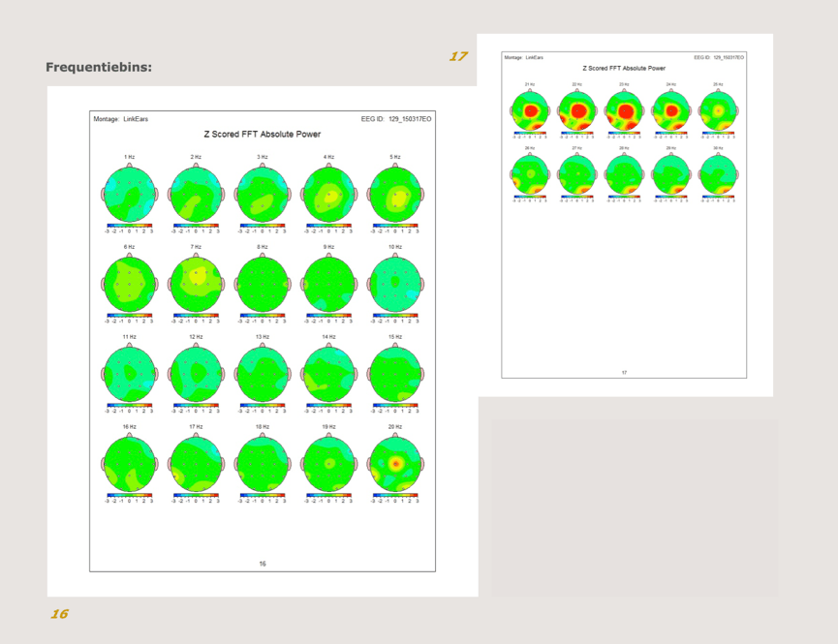The width and height of the screenshot is (838, 644).
Task: Select the 13 Hz brain map
Action: [263, 374]
